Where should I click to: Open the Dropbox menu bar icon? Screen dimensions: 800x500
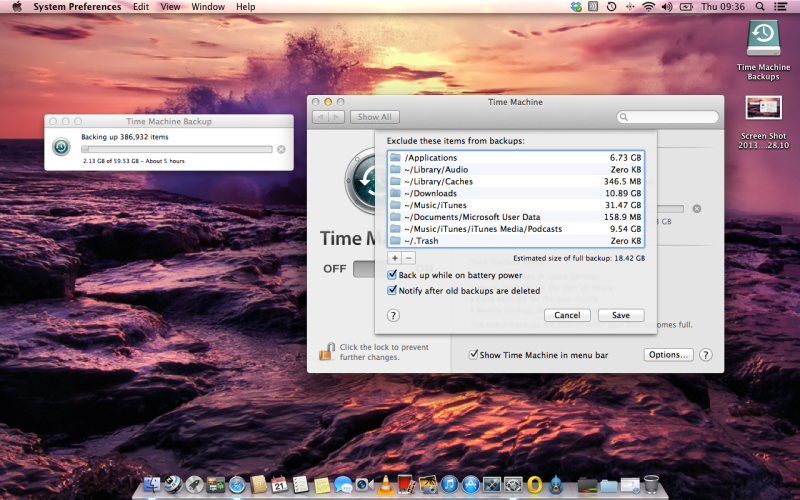tap(576, 7)
